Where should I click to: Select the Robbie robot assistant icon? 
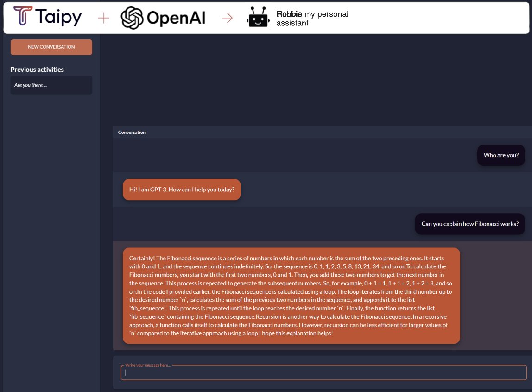(258, 18)
